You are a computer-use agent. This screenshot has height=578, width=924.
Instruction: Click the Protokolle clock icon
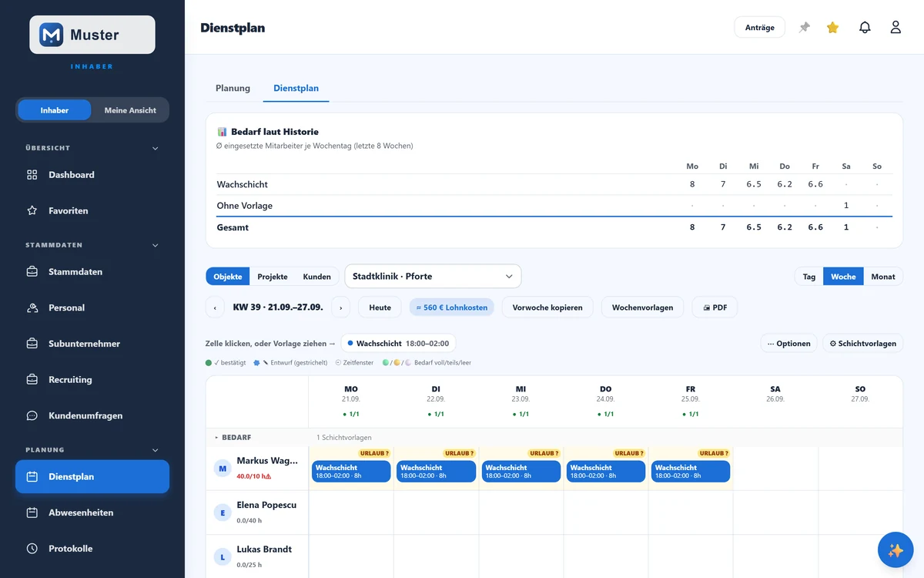coord(32,549)
